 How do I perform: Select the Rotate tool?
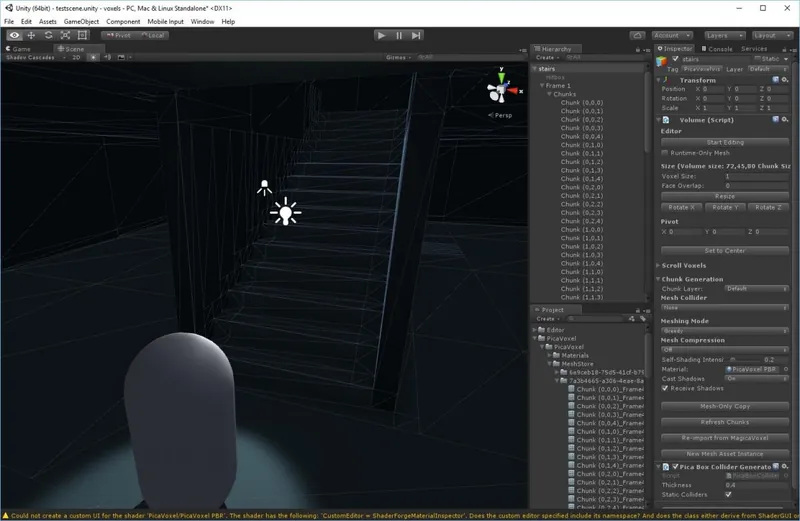(48, 35)
